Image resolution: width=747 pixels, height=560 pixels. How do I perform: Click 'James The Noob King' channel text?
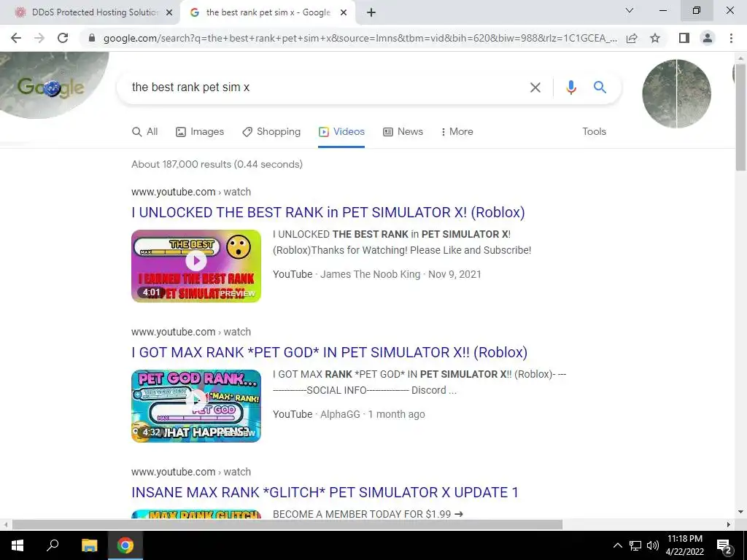click(370, 274)
